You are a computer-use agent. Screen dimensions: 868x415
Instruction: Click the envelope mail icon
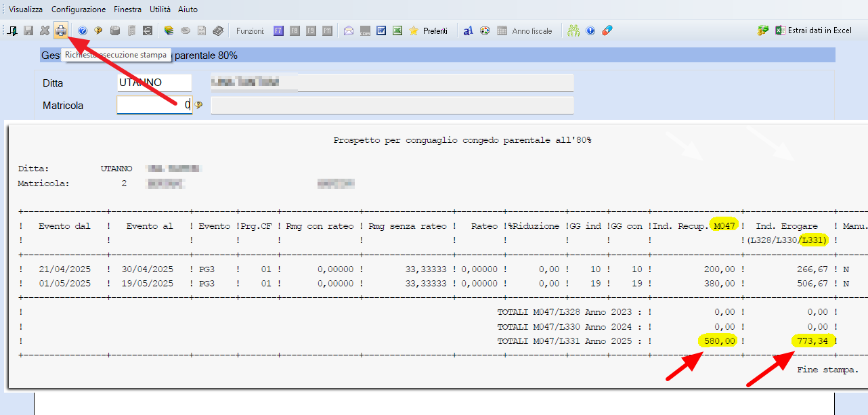click(x=349, y=30)
